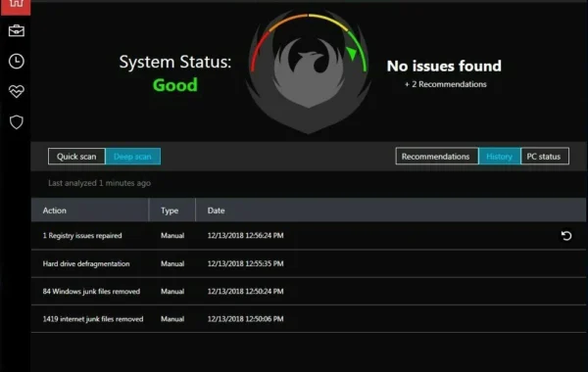This screenshot has width=588, height=372.
Task: Click Manual type in Hard drive defragmentation row
Action: click(x=172, y=263)
